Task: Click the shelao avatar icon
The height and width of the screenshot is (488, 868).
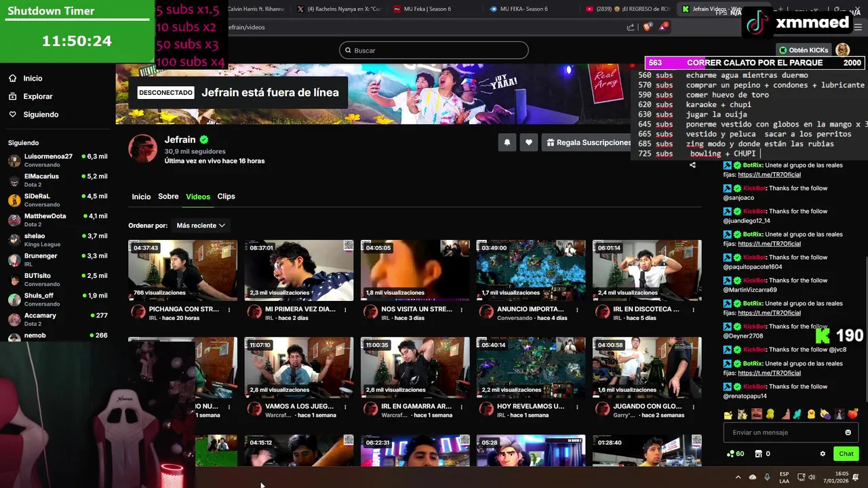Action: pos(14,240)
